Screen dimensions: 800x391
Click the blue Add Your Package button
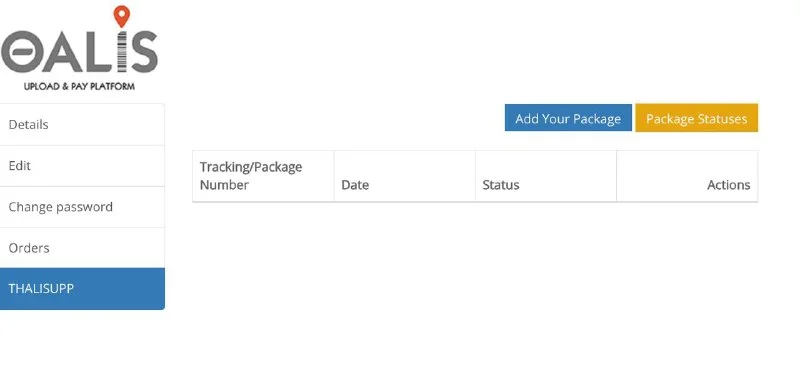pos(568,118)
